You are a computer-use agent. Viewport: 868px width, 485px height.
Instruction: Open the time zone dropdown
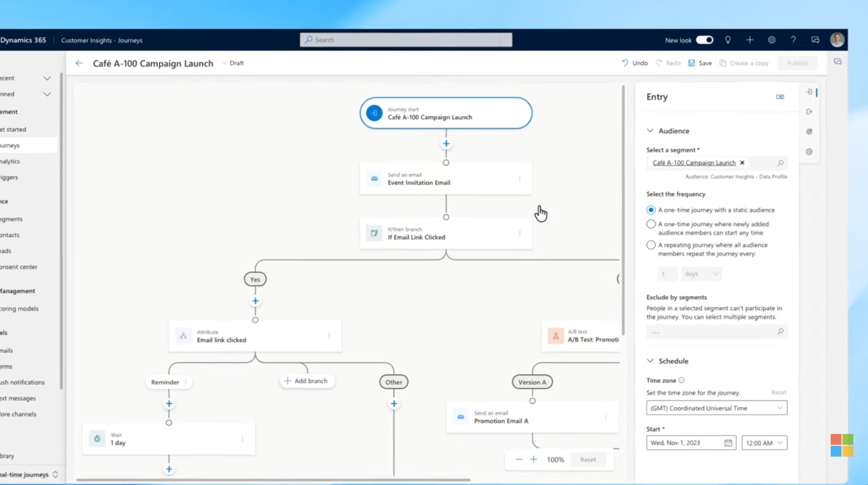tap(716, 408)
